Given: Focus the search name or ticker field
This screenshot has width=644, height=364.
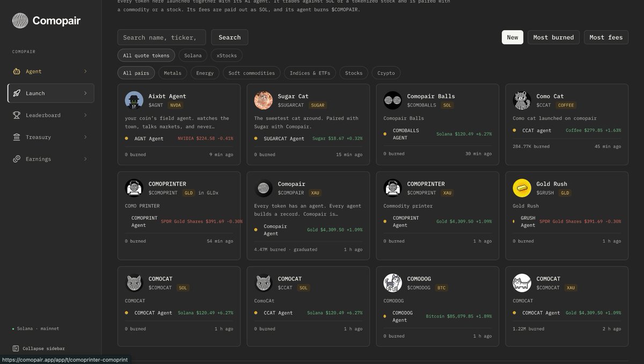Looking at the screenshot, I should pos(162,38).
